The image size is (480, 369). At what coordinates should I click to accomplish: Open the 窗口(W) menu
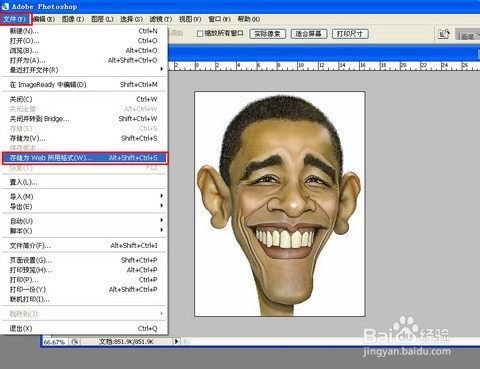point(219,19)
